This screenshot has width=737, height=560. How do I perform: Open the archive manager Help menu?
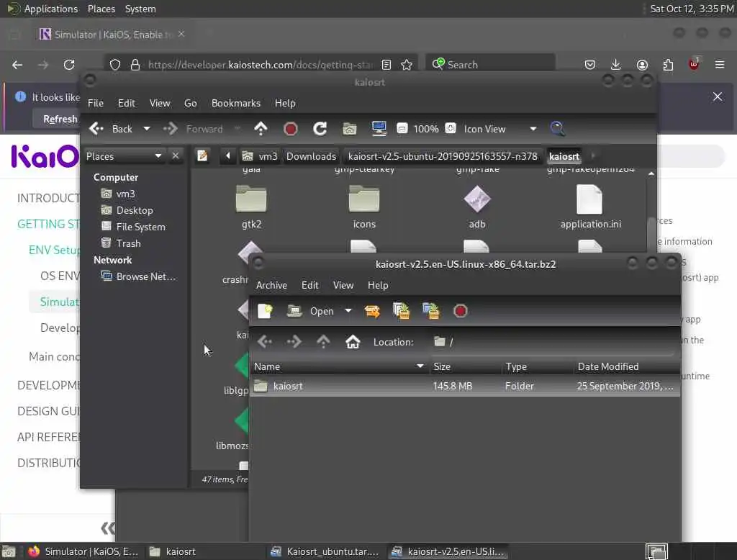point(378,285)
